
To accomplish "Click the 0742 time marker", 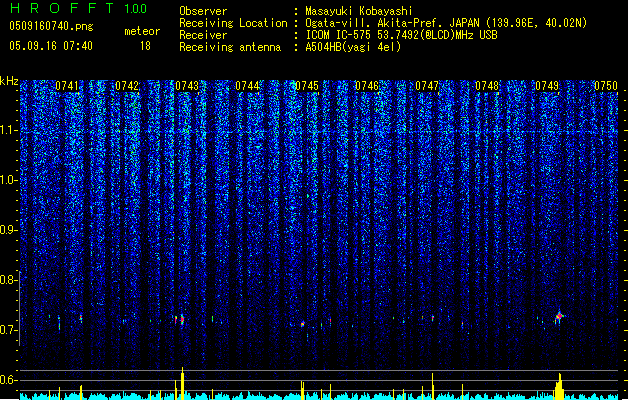I will tap(127, 86).
